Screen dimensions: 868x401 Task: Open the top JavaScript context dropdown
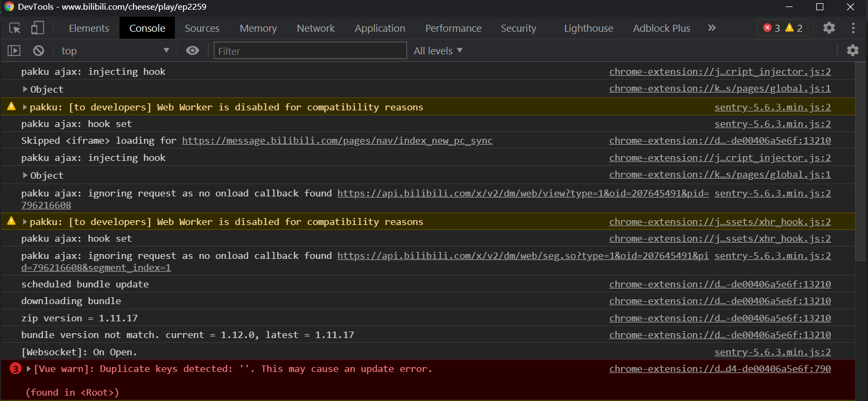(x=115, y=51)
